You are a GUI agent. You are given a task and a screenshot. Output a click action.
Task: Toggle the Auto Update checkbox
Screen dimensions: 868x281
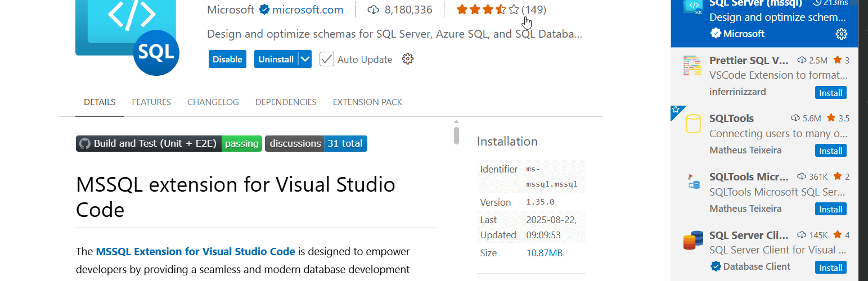pyautogui.click(x=327, y=59)
